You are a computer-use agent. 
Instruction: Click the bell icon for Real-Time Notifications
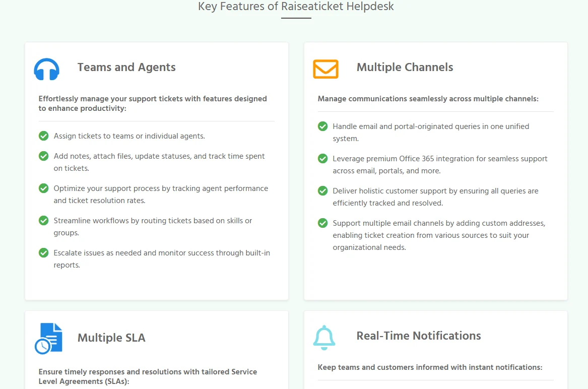click(324, 338)
